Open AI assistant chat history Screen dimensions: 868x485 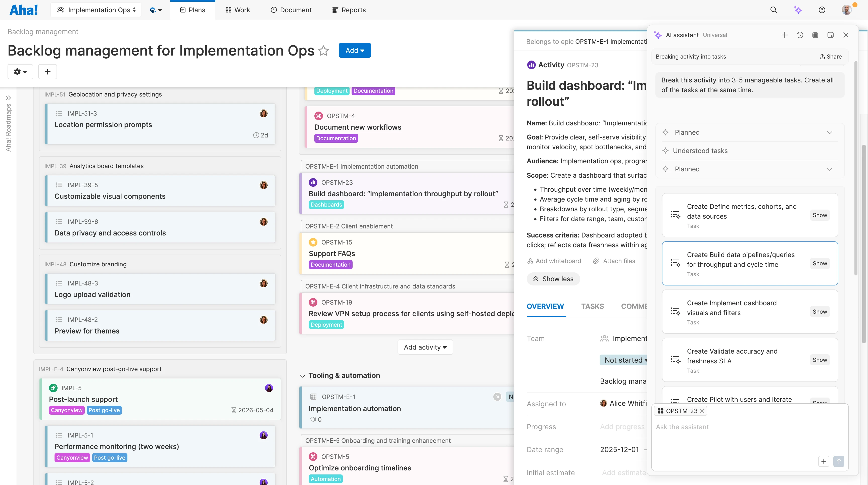coord(800,35)
